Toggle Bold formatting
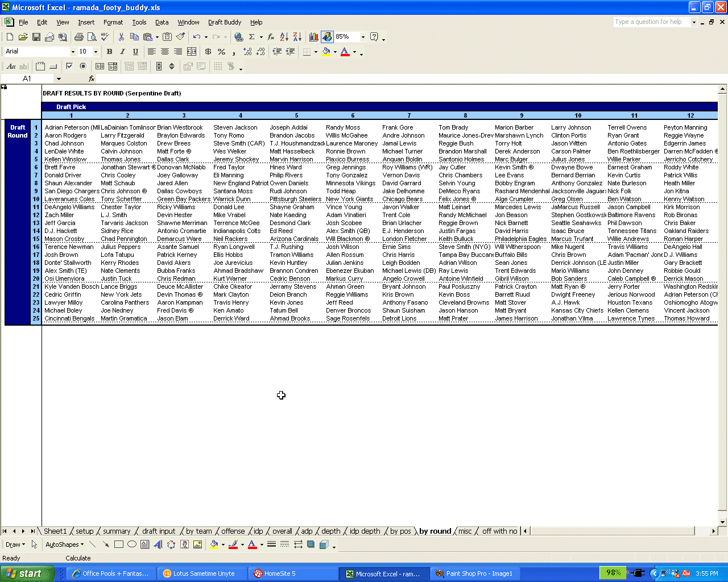This screenshot has height=582, width=728. pos(109,52)
